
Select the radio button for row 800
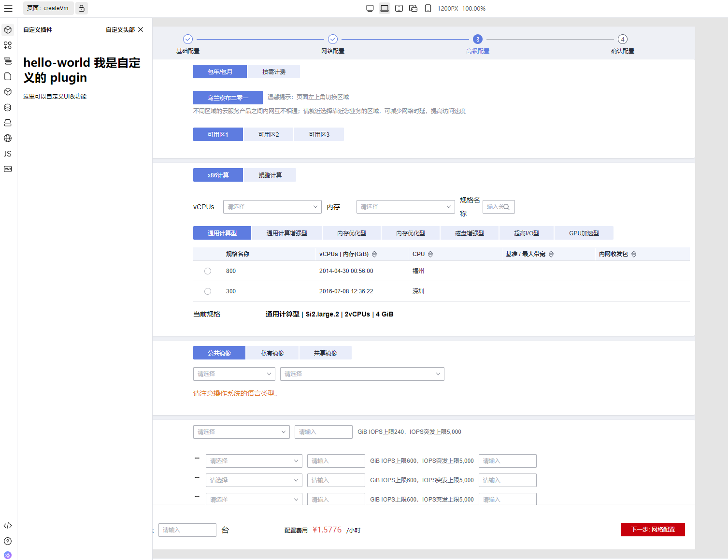208,271
